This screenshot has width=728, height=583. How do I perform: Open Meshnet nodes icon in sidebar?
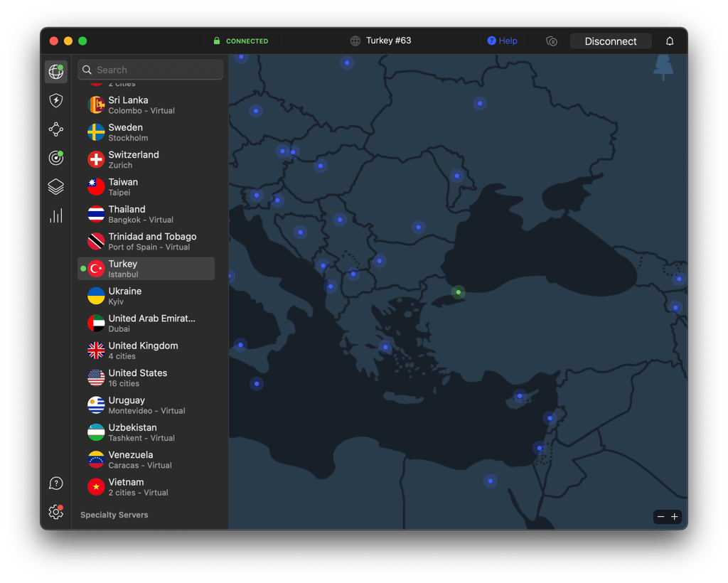[x=56, y=129]
